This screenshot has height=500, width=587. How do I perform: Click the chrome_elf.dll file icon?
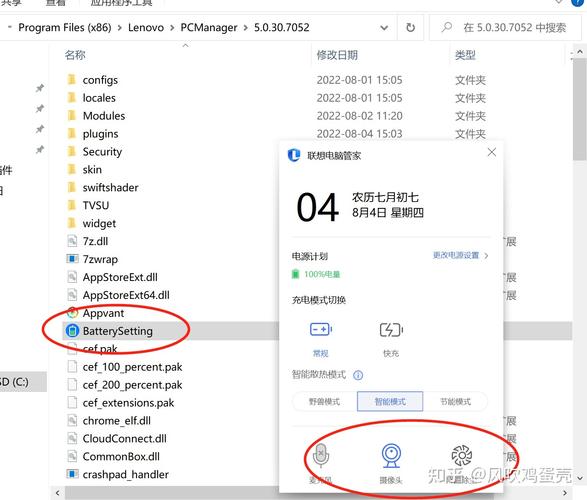72,420
